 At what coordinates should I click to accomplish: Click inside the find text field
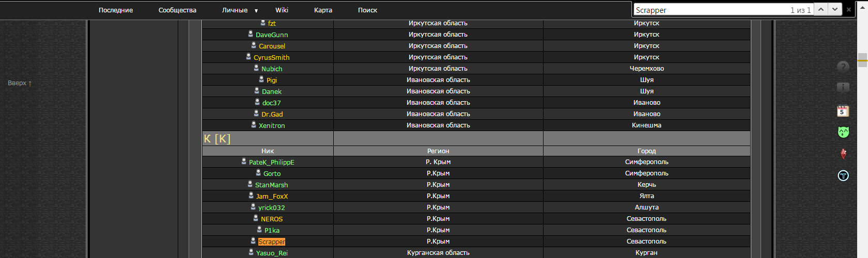point(708,10)
